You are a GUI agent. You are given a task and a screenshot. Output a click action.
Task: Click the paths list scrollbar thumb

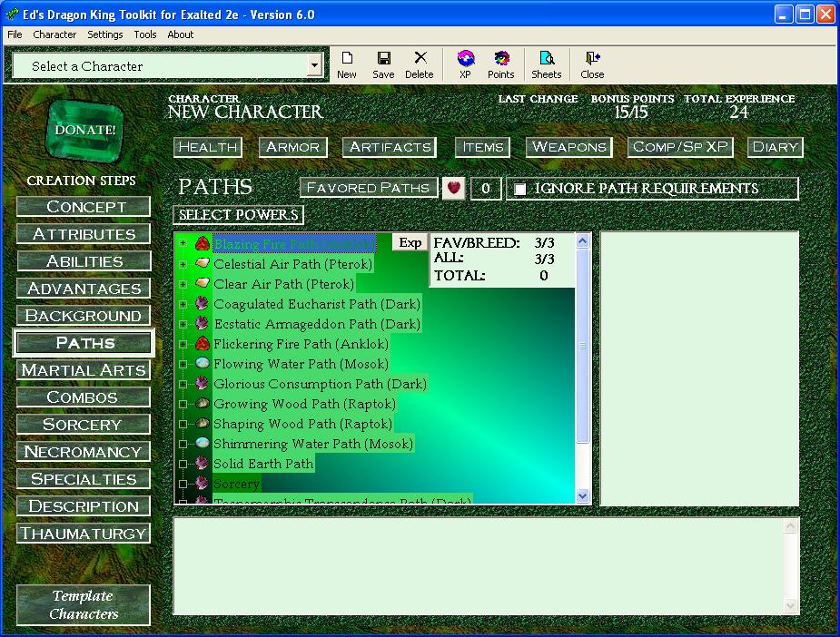tap(583, 346)
